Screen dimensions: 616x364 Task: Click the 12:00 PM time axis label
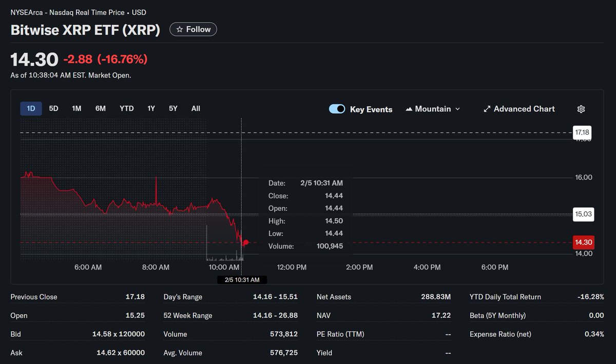click(292, 267)
